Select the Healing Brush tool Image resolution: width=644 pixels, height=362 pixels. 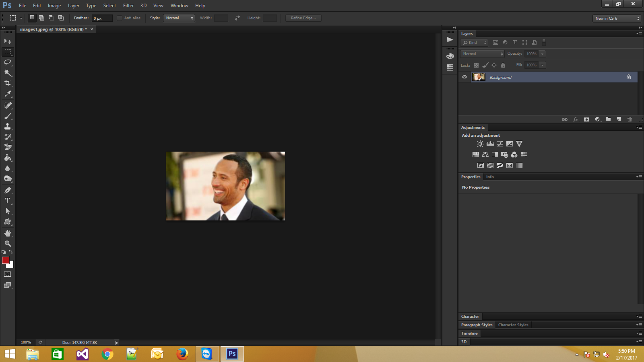click(x=8, y=105)
